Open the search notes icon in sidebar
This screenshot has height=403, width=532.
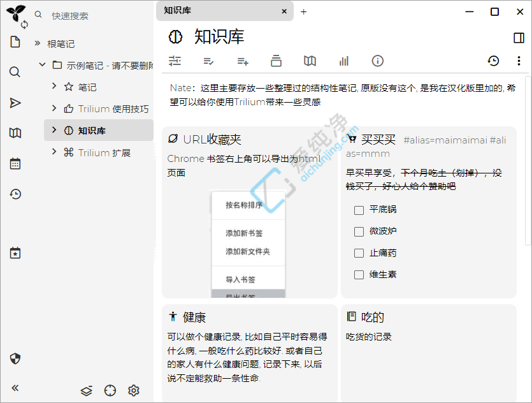pos(15,72)
